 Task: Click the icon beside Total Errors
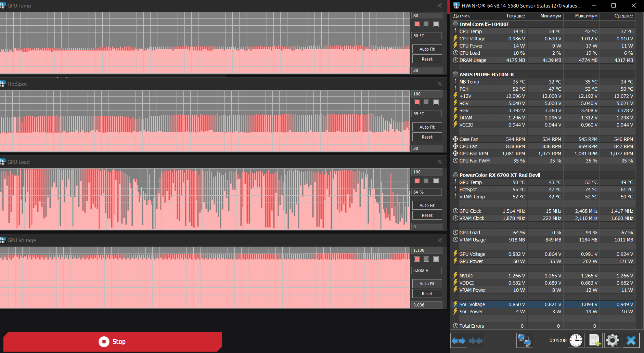click(x=455, y=326)
